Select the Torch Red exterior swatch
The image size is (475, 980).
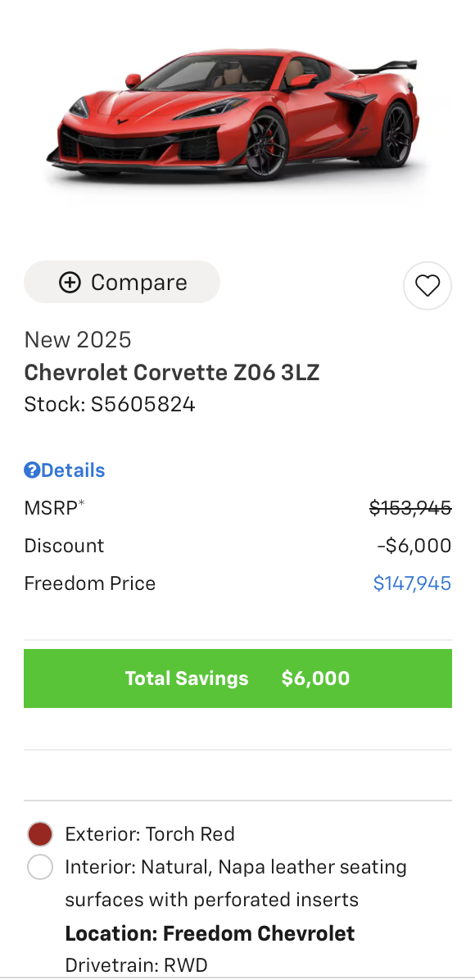click(40, 834)
